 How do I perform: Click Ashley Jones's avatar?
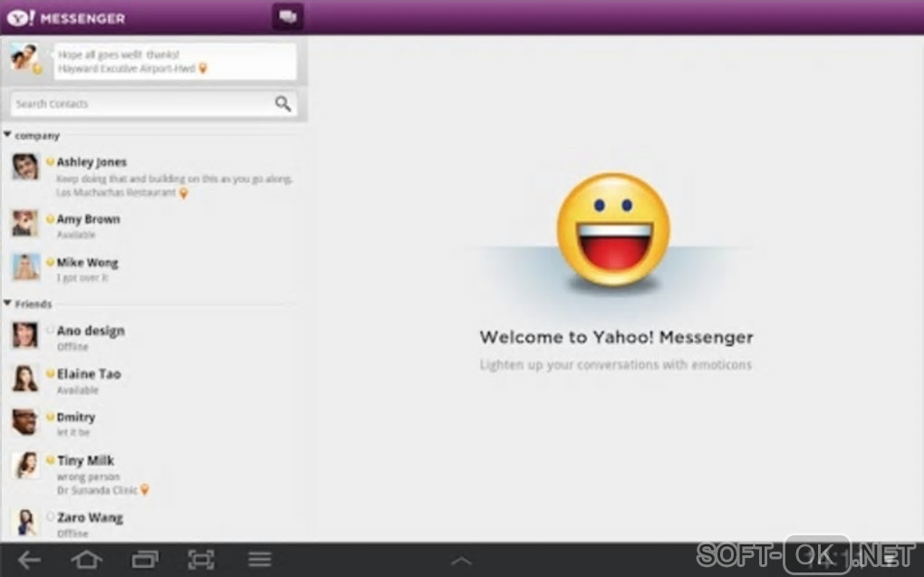coord(25,167)
